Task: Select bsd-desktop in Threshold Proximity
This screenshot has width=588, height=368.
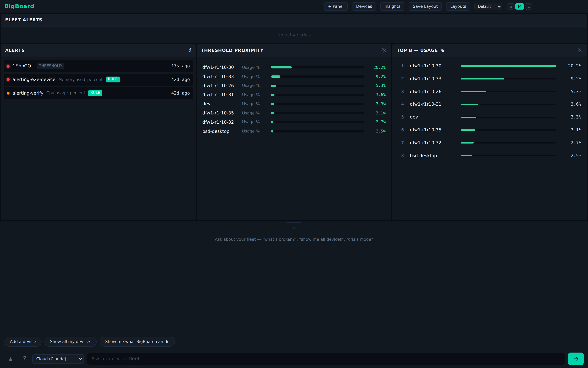Action: 216,131
